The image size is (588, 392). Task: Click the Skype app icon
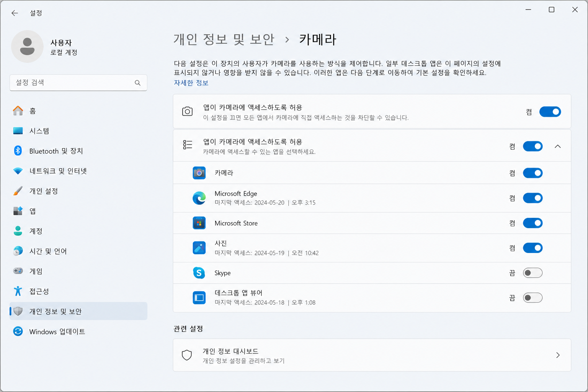199,273
